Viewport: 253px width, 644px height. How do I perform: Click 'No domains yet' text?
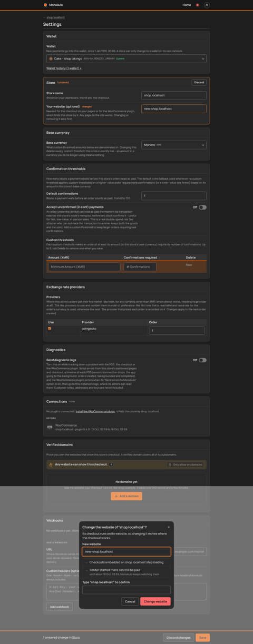point(126,482)
